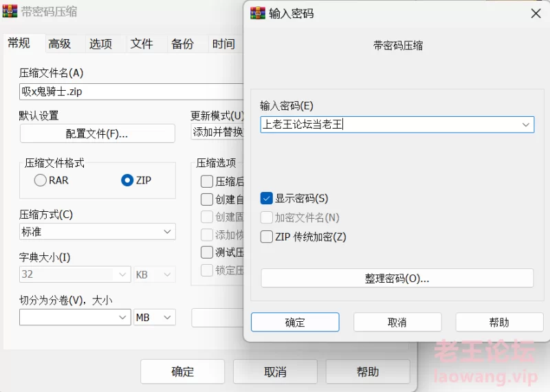Switch to the 高级 tab
550x392 pixels.
tap(60, 44)
